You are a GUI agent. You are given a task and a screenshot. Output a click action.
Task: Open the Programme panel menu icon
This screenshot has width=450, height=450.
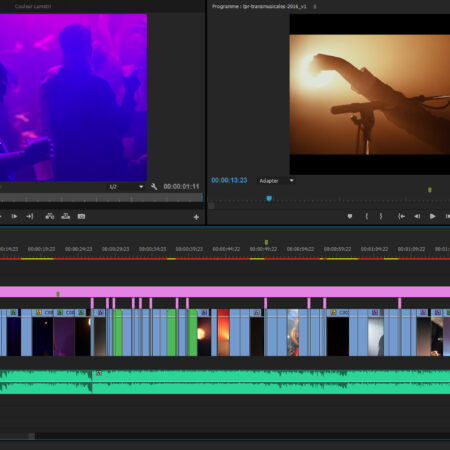point(315,6)
